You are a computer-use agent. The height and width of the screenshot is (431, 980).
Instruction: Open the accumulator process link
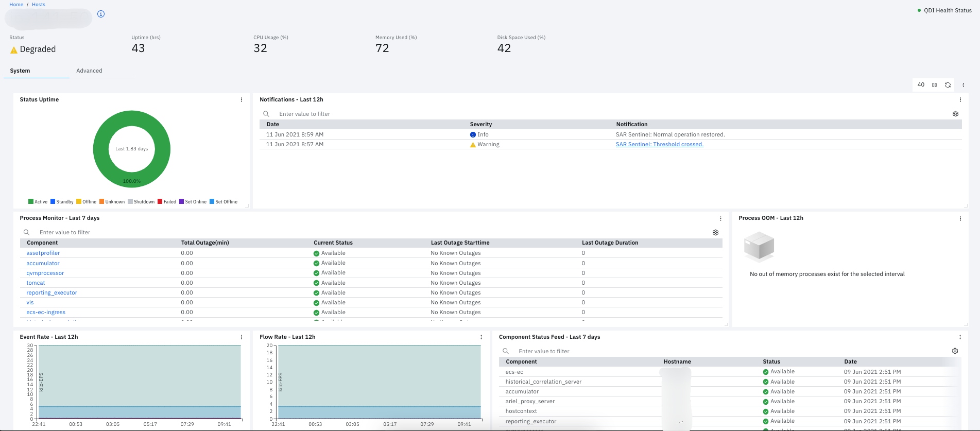click(x=43, y=263)
